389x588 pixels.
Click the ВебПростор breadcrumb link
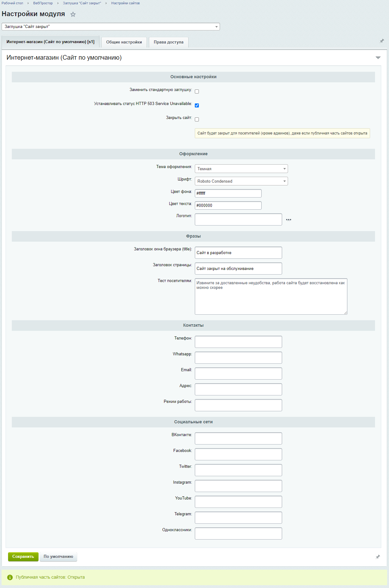point(43,3)
